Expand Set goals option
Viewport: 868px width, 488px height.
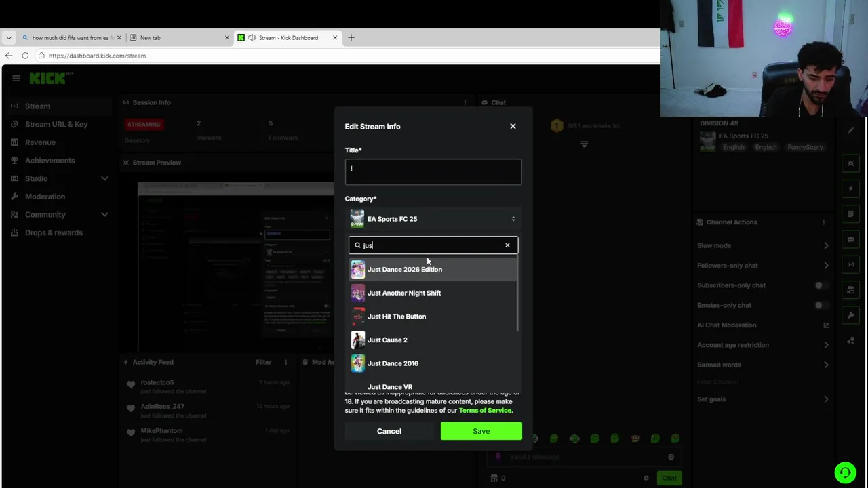825,399
